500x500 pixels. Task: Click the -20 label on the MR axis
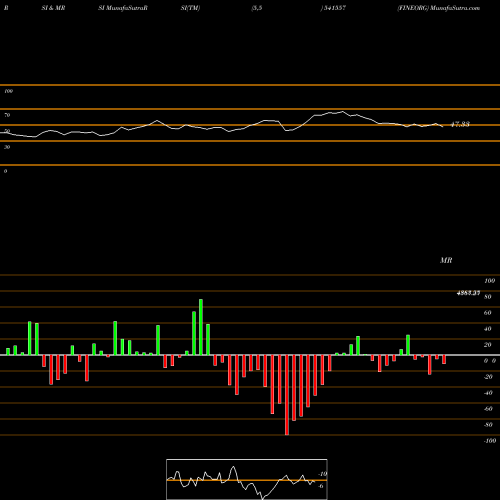tap(488, 377)
